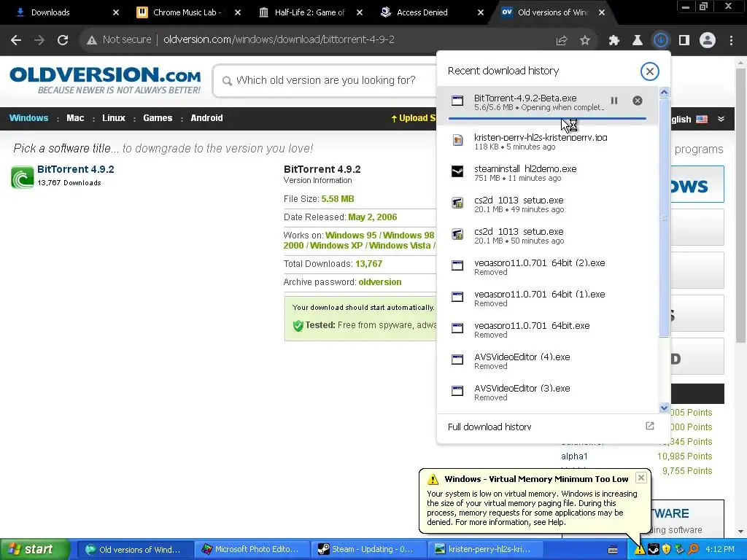
Task: Open the Android category in site nav
Action: pyautogui.click(x=206, y=118)
